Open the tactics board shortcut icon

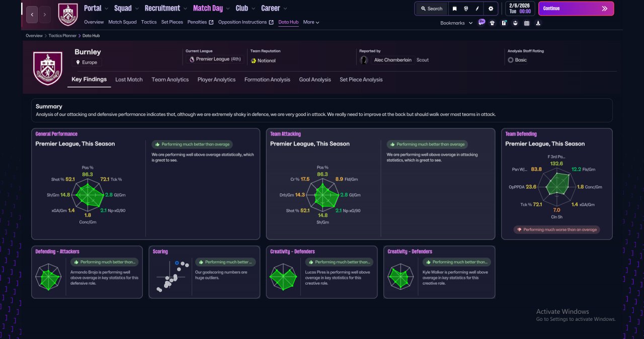tap(504, 23)
